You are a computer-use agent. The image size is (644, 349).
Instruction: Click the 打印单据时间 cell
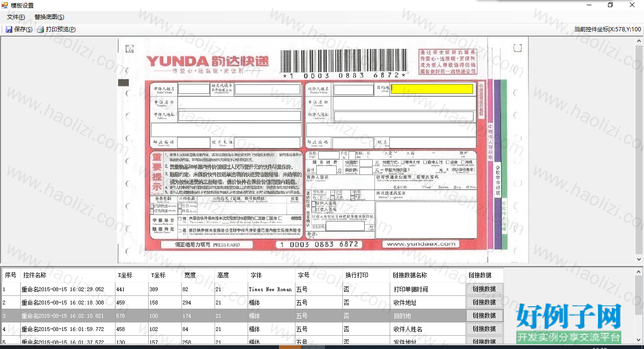click(x=428, y=289)
